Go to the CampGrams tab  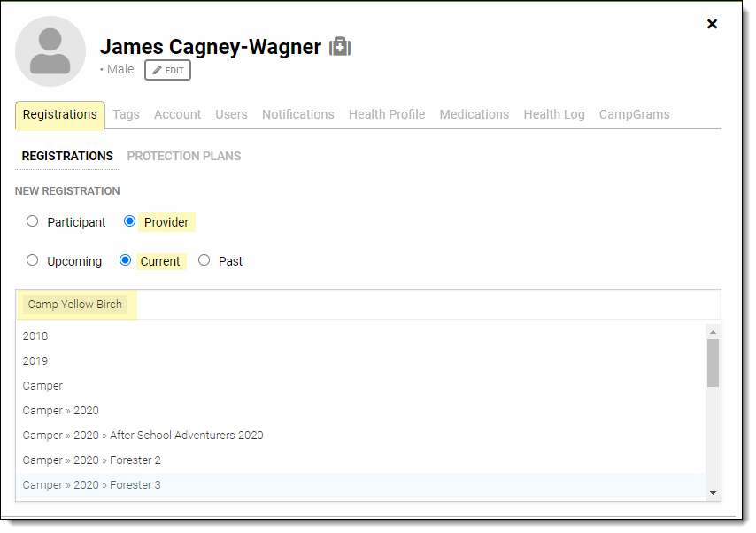point(634,114)
